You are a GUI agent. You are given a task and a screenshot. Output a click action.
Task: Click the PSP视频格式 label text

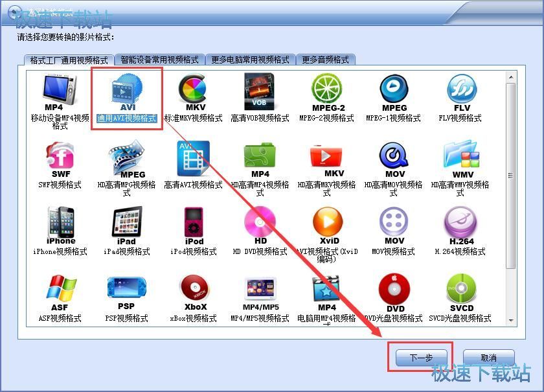(x=127, y=318)
